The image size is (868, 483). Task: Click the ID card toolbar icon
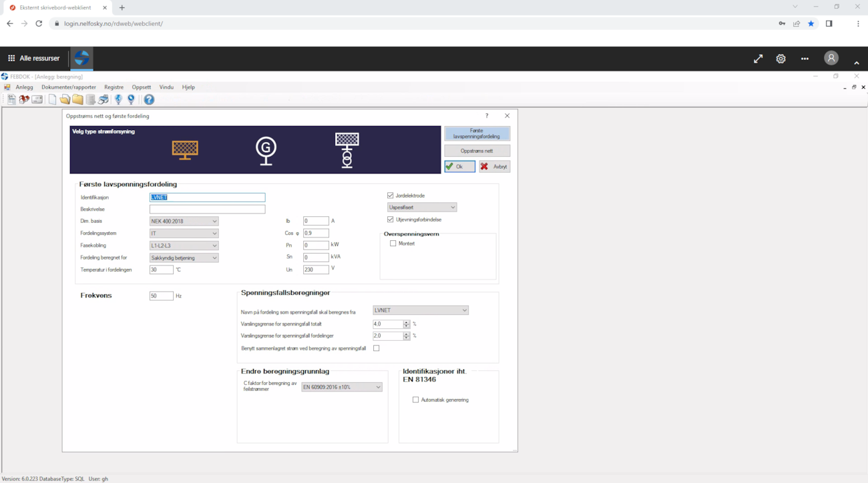coord(37,99)
